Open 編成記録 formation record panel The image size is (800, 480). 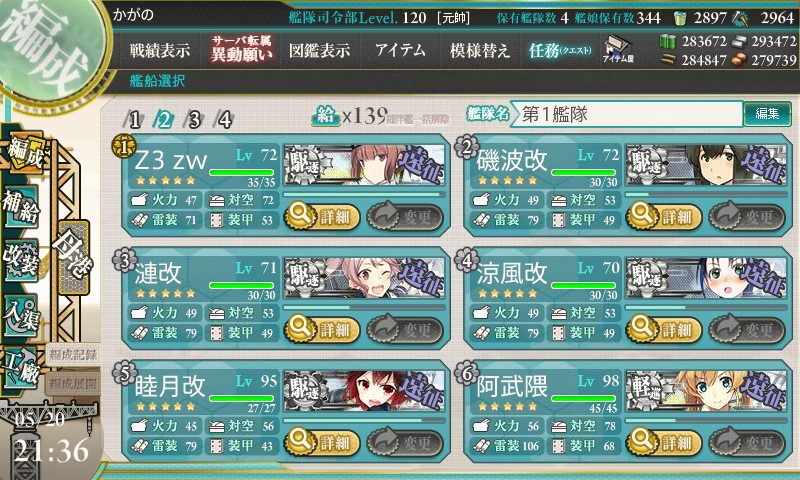click(x=73, y=355)
